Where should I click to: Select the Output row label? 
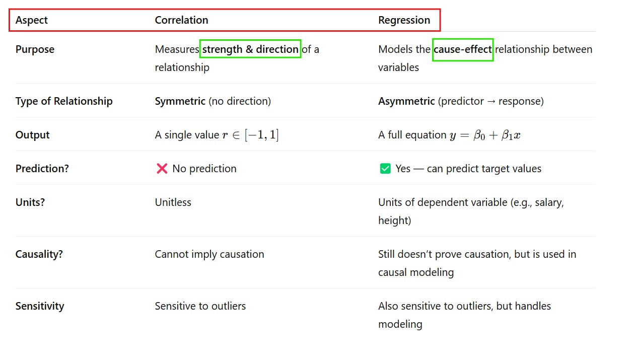(32, 135)
